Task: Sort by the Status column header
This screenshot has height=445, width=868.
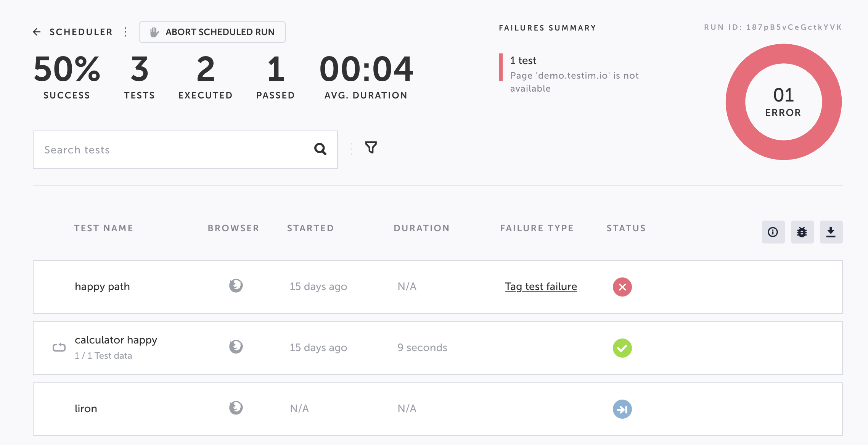Action: [626, 228]
